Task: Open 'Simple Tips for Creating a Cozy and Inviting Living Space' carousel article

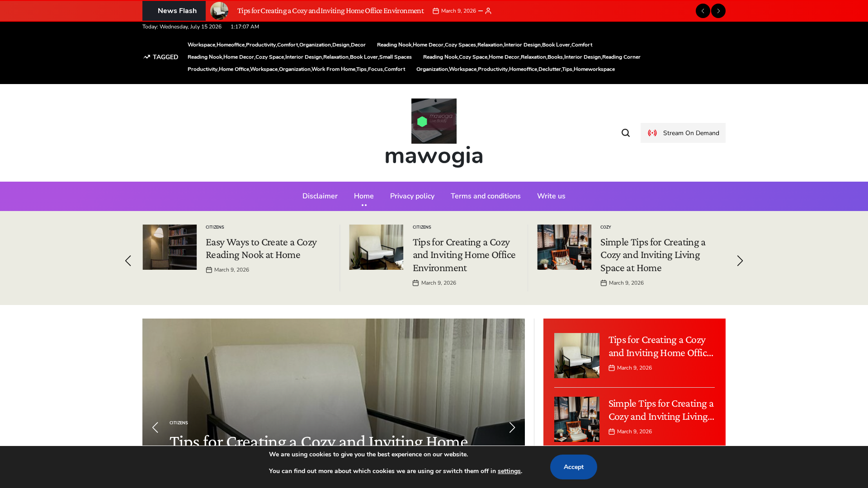Action: (653, 255)
